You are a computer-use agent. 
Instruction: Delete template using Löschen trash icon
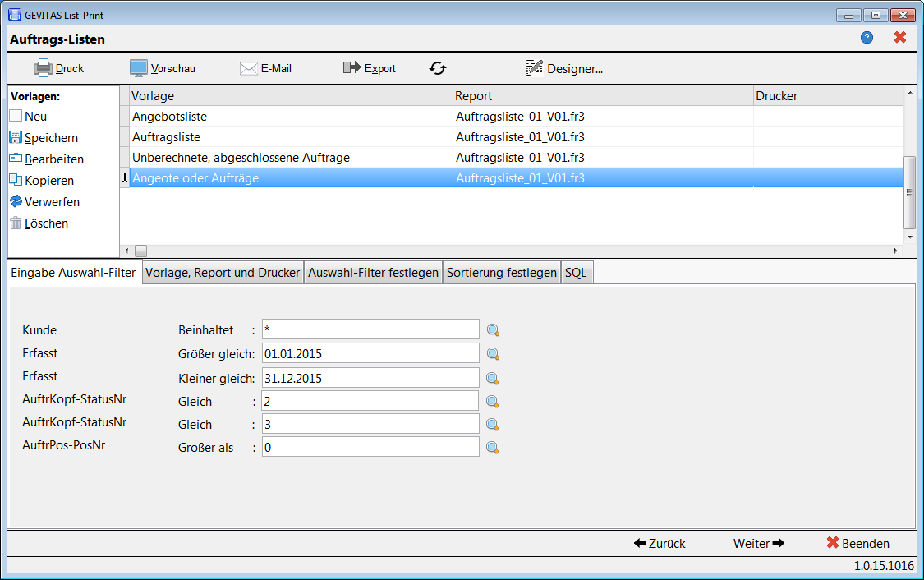click(x=16, y=223)
